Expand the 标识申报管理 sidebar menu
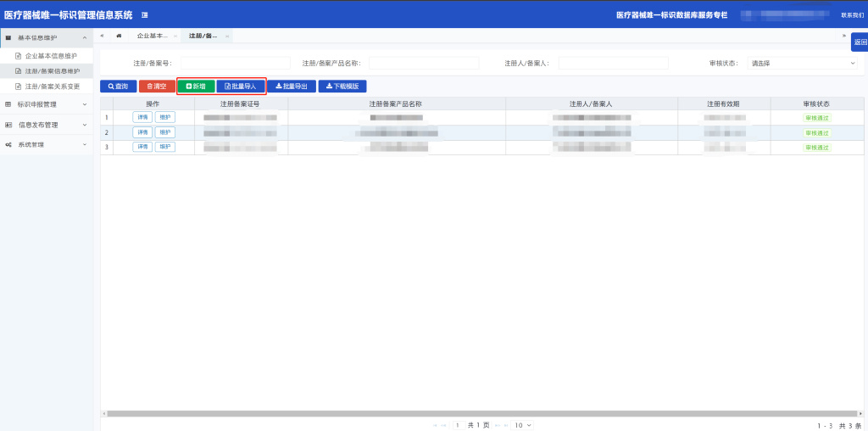Viewport: 868px width, 431px height. [x=46, y=104]
